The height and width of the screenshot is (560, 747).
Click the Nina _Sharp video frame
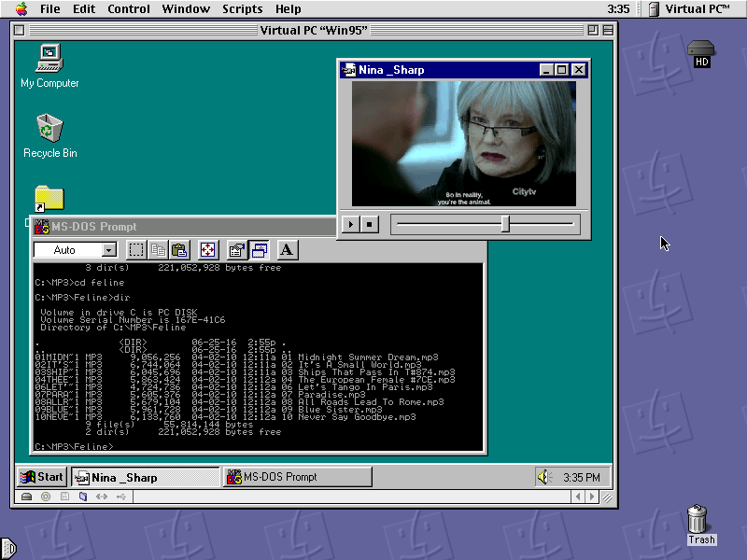[463, 144]
